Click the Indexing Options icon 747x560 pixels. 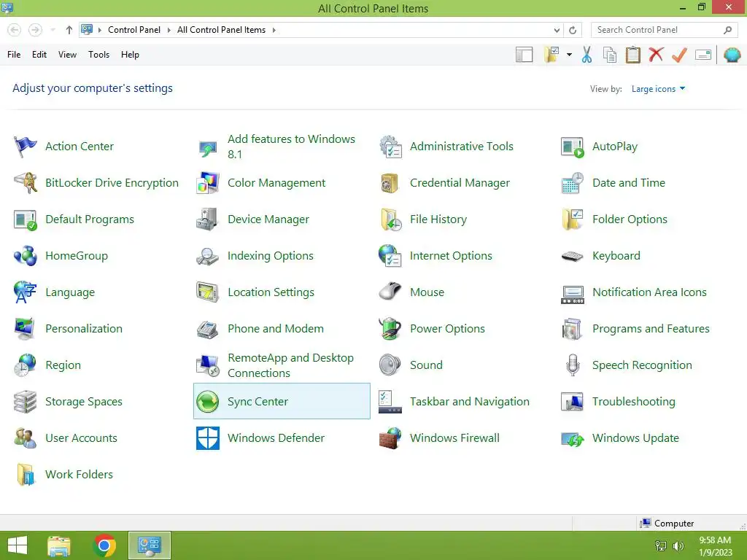point(208,256)
